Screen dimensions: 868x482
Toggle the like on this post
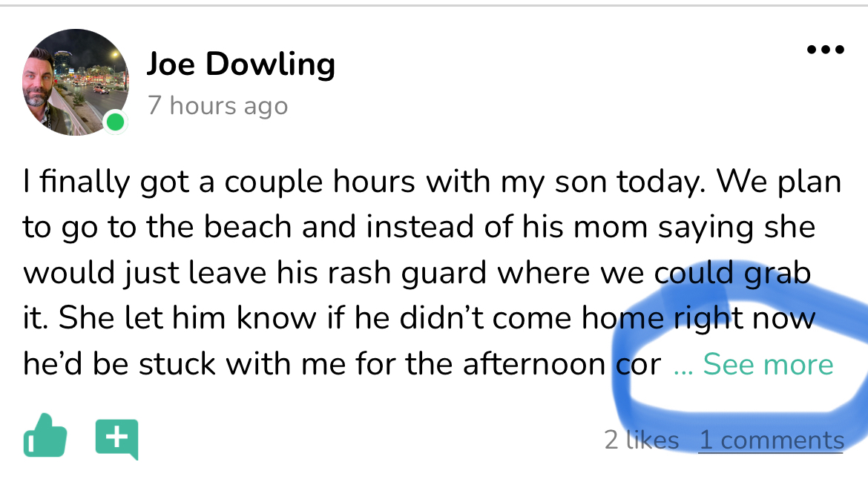click(45, 435)
